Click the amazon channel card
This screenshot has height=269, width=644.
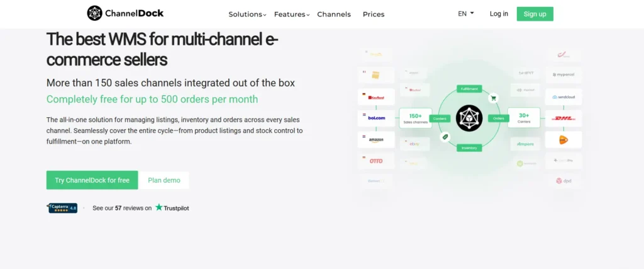[x=376, y=139]
